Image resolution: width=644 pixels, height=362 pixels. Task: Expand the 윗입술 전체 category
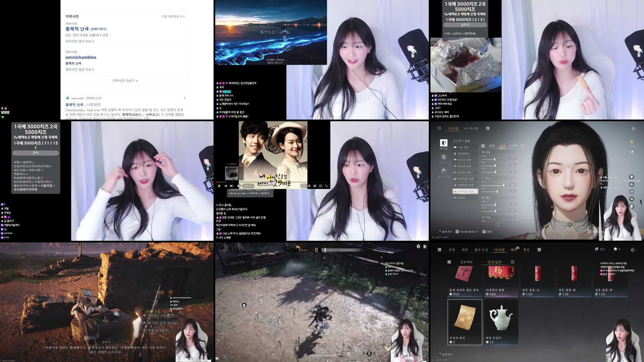465,160
